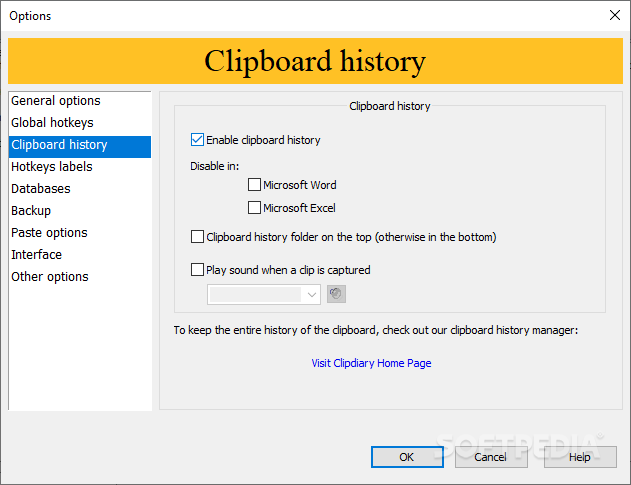The height and width of the screenshot is (485, 631).
Task: Close the Options dialog window
Action: pyautogui.click(x=614, y=15)
